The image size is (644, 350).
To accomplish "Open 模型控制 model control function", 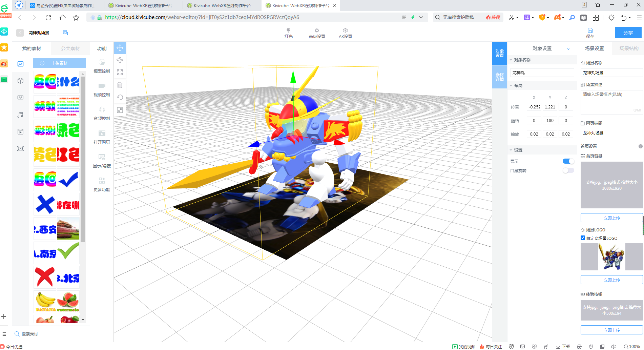I will [102, 66].
